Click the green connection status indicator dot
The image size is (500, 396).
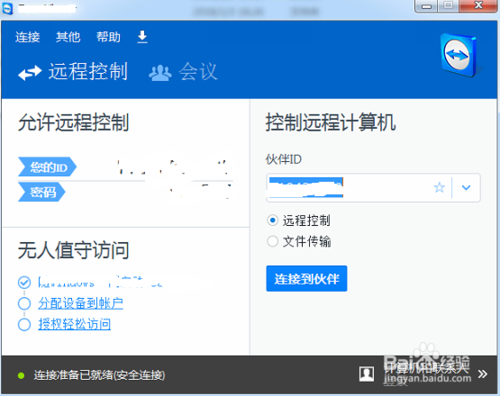tap(21, 376)
